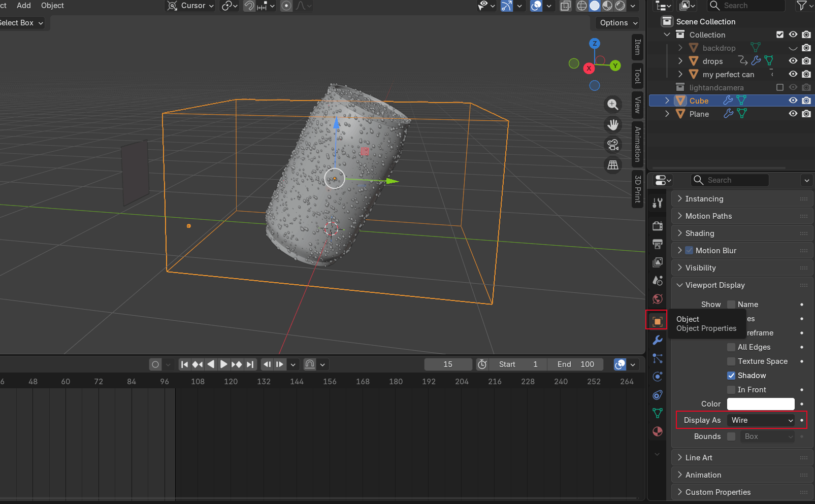815x504 pixels.
Task: Open the World properties tab
Action: tap(658, 299)
